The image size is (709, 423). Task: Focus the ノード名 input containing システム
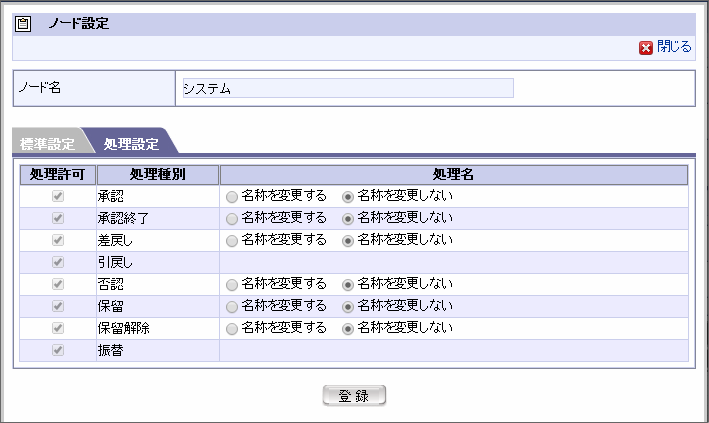[x=348, y=88]
